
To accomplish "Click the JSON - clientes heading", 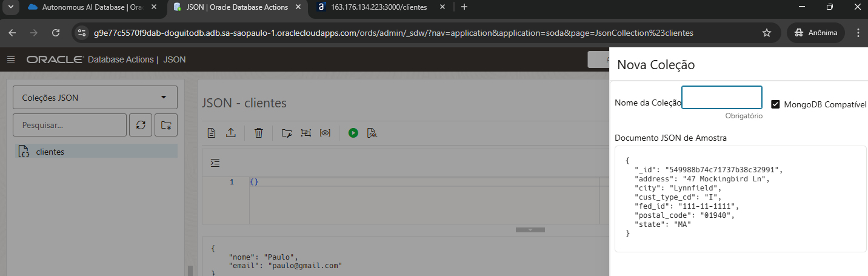I will 244,103.
